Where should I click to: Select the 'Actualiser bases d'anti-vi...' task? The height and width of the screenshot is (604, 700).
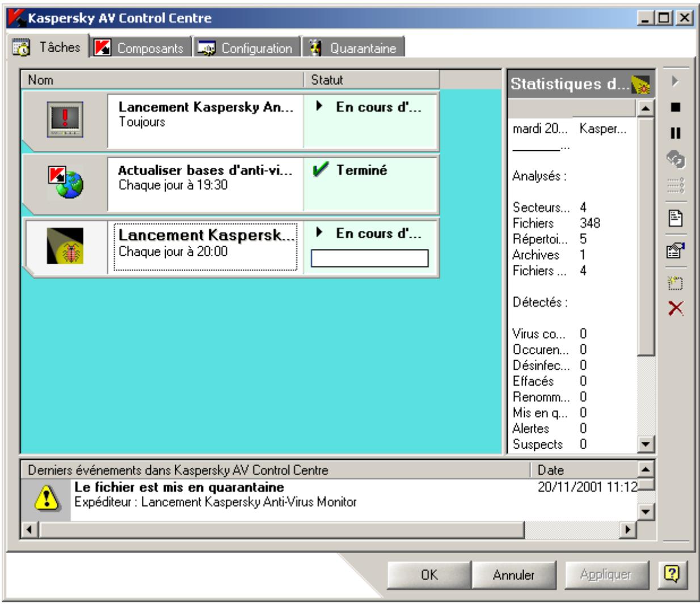click(230, 184)
